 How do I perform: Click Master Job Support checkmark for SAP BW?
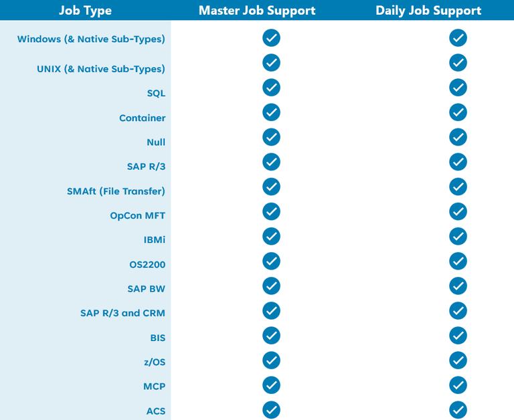pyautogui.click(x=271, y=286)
